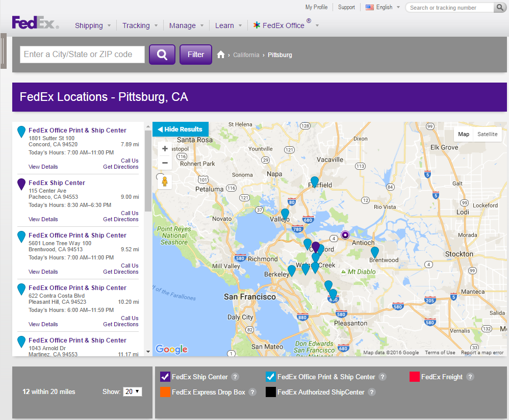Hide the results panel
Image resolution: width=509 pixels, height=420 pixels.
181,129
